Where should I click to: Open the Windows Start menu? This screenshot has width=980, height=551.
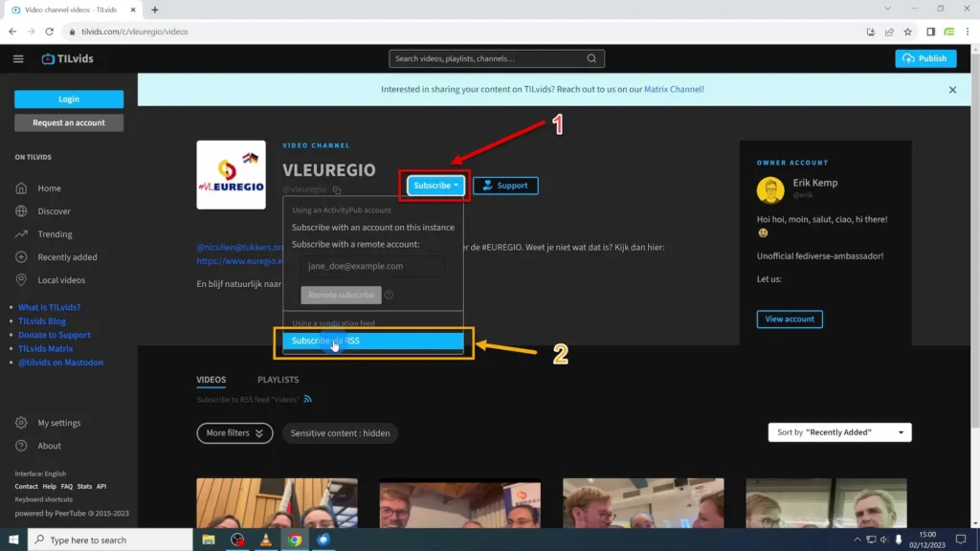[x=13, y=540]
